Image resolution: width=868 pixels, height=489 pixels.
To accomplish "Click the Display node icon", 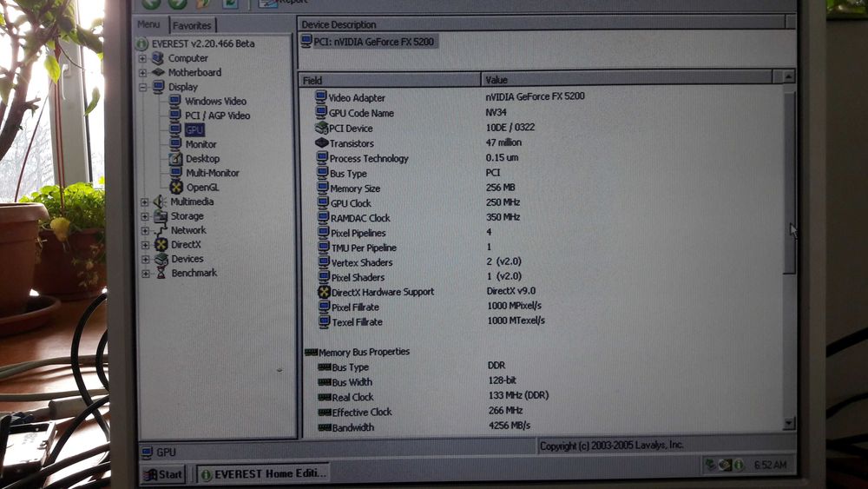I will (x=158, y=86).
